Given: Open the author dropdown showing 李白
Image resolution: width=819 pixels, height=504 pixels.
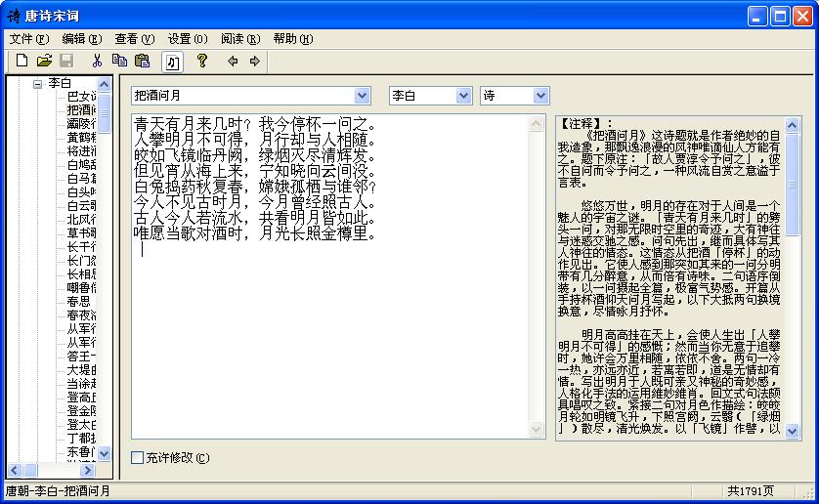Looking at the screenshot, I should [x=463, y=96].
